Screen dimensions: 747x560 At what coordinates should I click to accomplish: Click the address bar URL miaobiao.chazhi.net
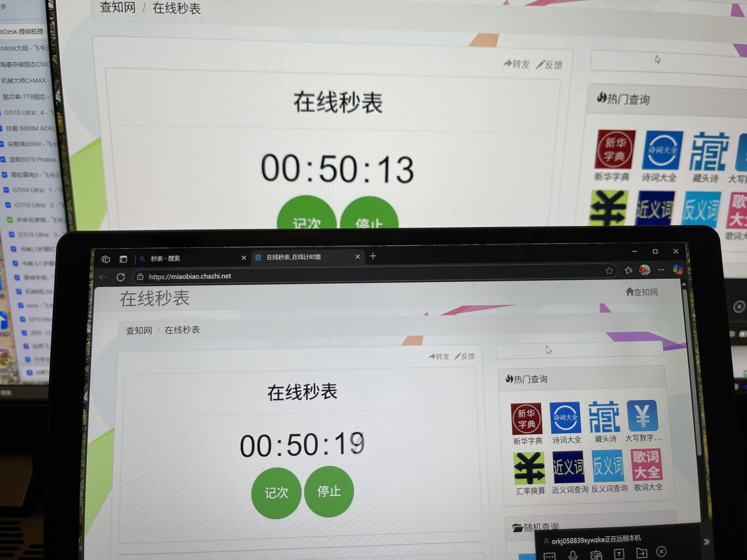(x=190, y=276)
